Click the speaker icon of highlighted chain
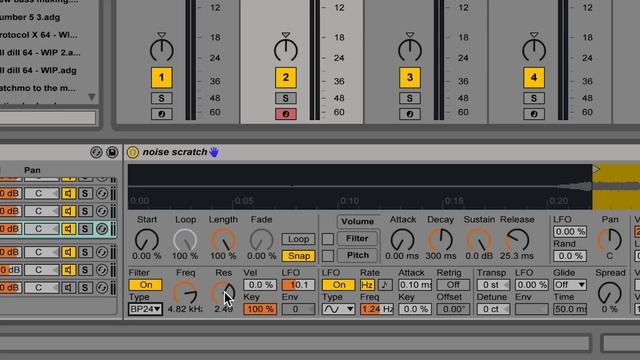Viewport: 640px width, 360px height. [x=69, y=229]
